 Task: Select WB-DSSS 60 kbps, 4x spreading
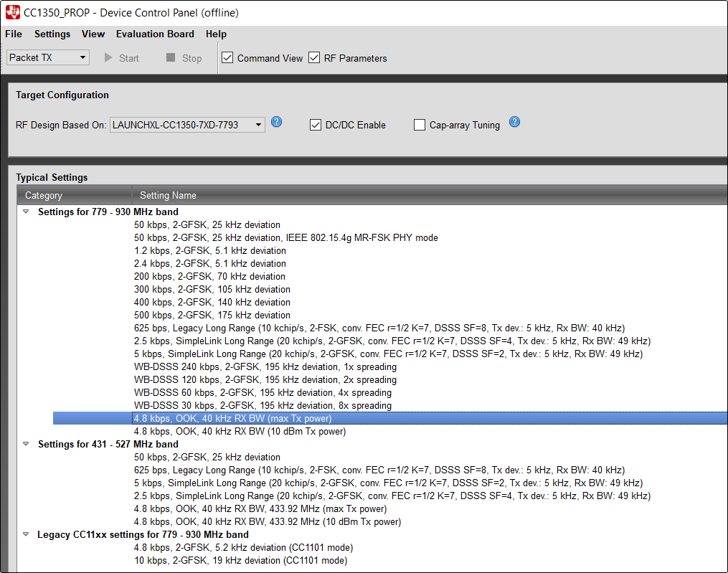pos(263,393)
